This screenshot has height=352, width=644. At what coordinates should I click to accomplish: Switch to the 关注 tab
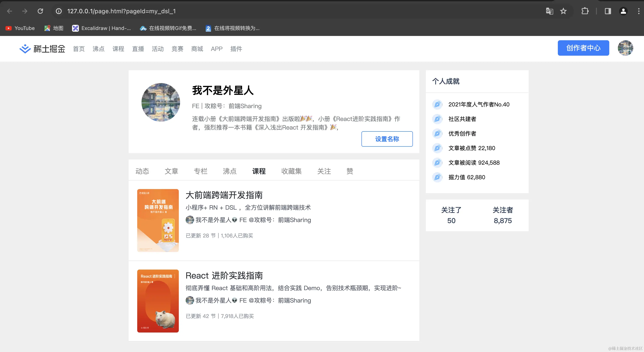(x=324, y=171)
